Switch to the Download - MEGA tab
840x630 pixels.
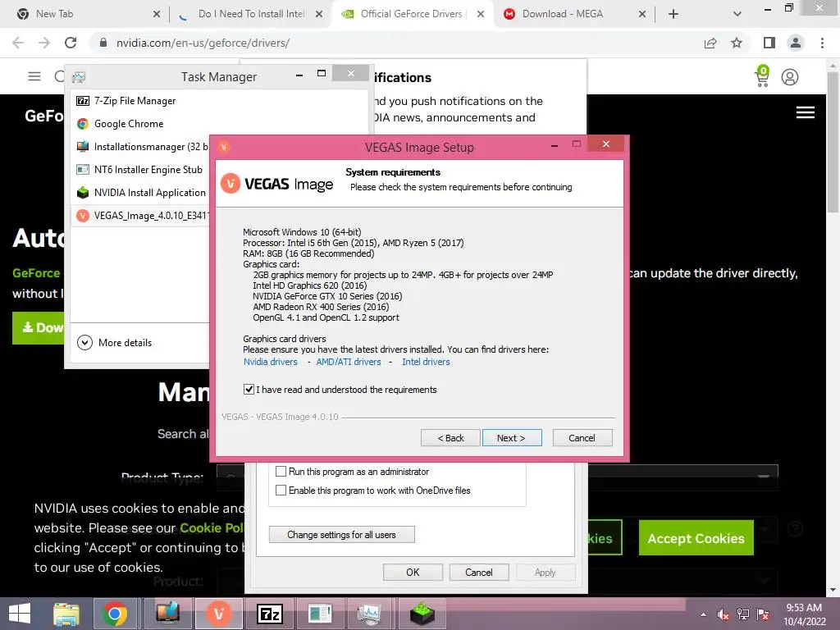[x=573, y=14]
